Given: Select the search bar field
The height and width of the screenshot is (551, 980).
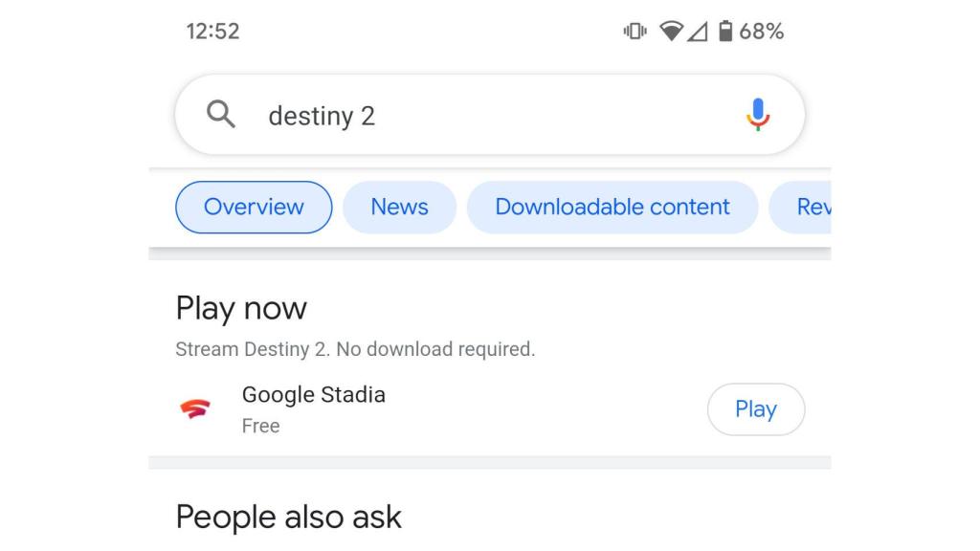Looking at the screenshot, I should (490, 115).
